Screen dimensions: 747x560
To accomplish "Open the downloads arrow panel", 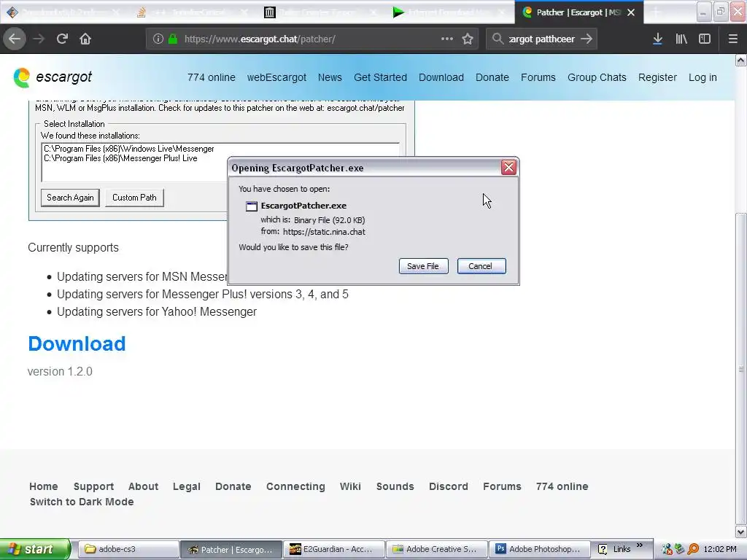I will pos(657,39).
